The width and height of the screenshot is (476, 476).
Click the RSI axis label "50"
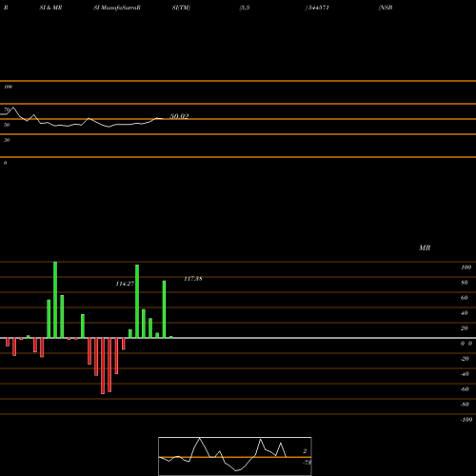tap(7, 125)
